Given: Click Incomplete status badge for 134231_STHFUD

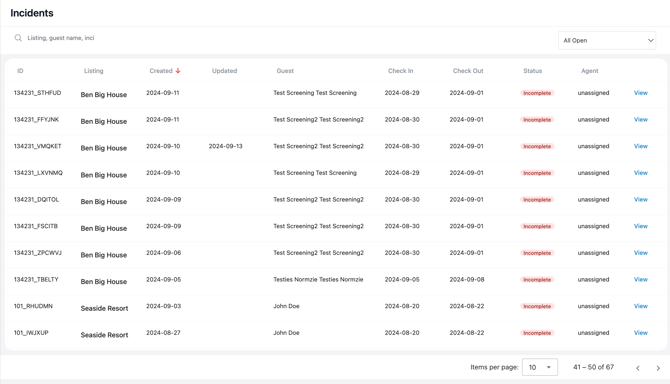Looking at the screenshot, I should [x=537, y=93].
